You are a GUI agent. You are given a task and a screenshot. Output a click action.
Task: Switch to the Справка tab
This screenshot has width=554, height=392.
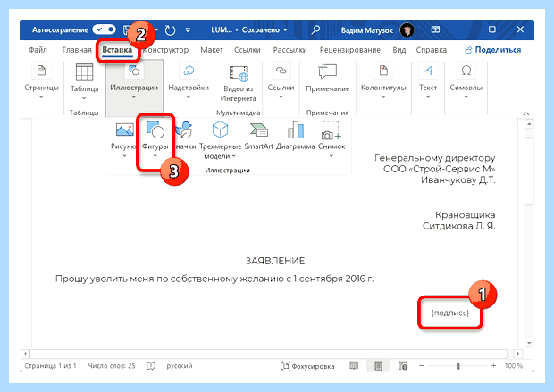point(431,50)
